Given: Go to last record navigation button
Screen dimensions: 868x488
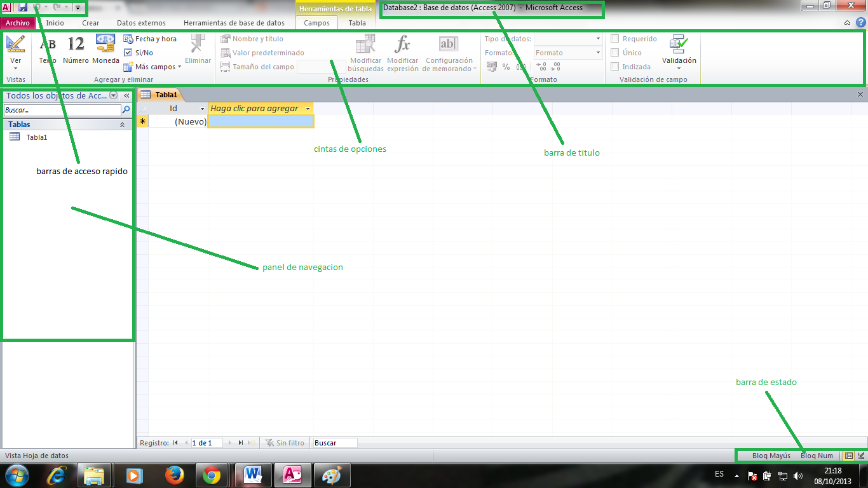Looking at the screenshot, I should point(240,443).
